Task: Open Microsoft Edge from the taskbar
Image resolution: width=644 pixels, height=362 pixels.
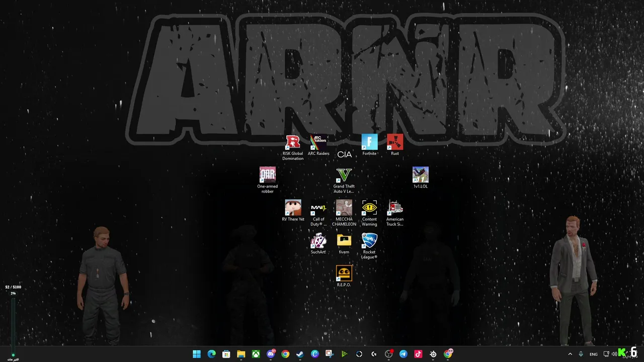Action: pos(212,354)
